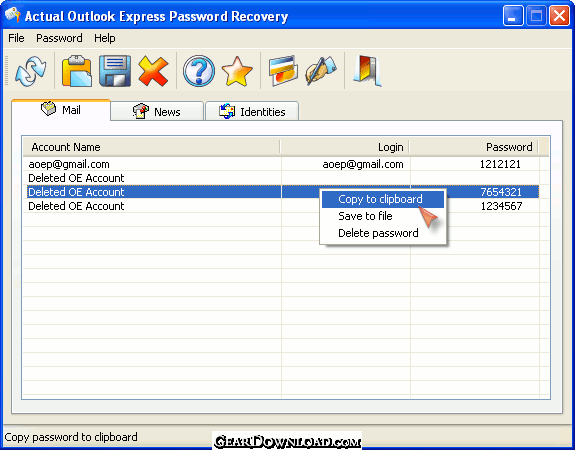
Task: Open the File menu
Action: 16,38
